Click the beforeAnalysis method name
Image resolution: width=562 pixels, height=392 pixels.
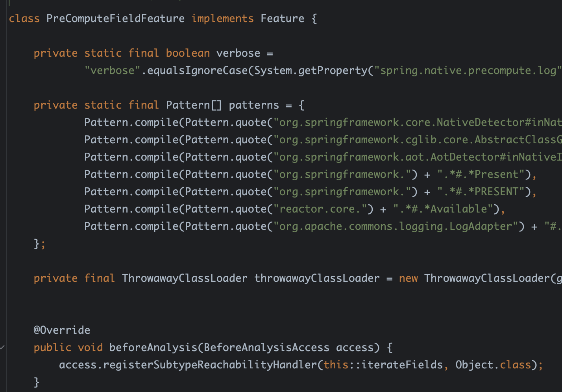pyautogui.click(x=153, y=348)
